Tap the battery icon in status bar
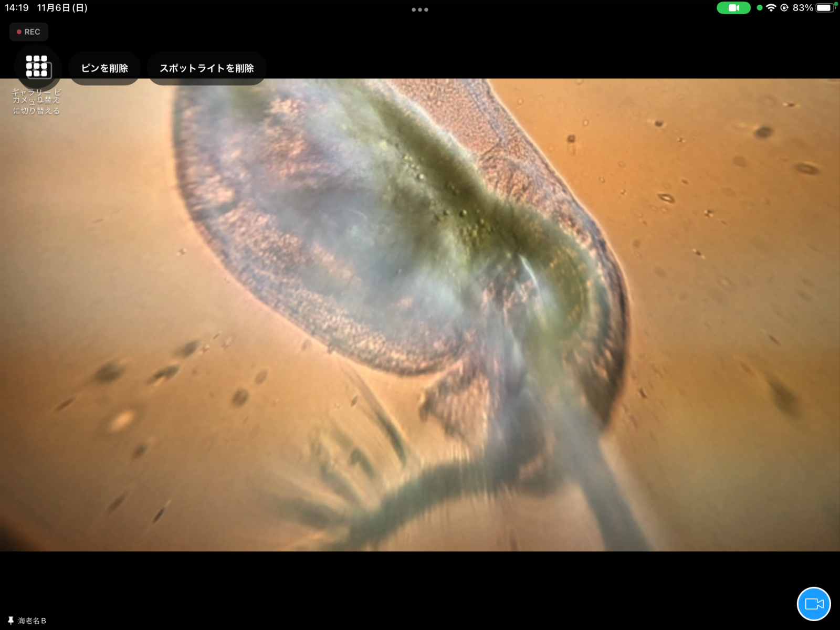 pyautogui.click(x=825, y=8)
